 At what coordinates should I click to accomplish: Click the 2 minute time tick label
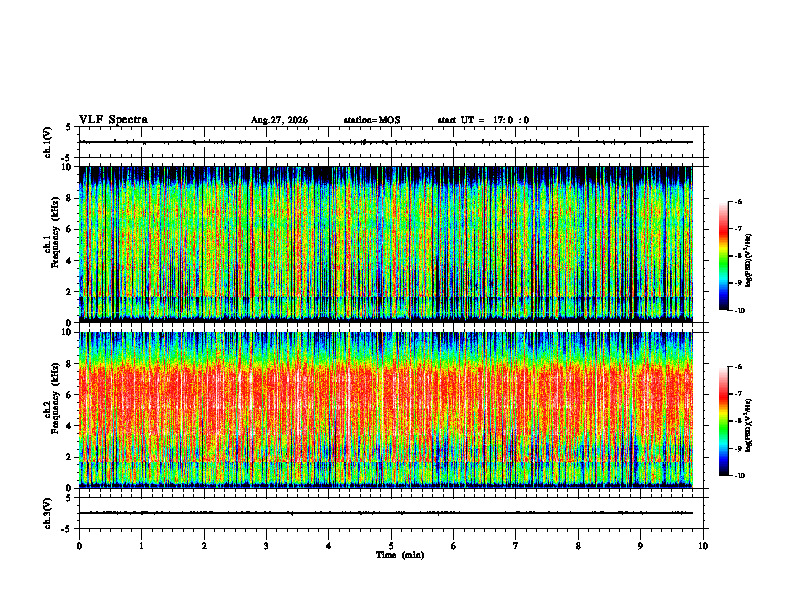coord(204,546)
